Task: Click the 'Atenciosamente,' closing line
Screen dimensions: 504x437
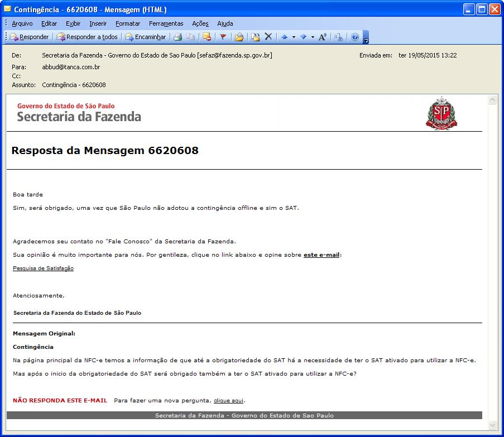Action: point(39,296)
